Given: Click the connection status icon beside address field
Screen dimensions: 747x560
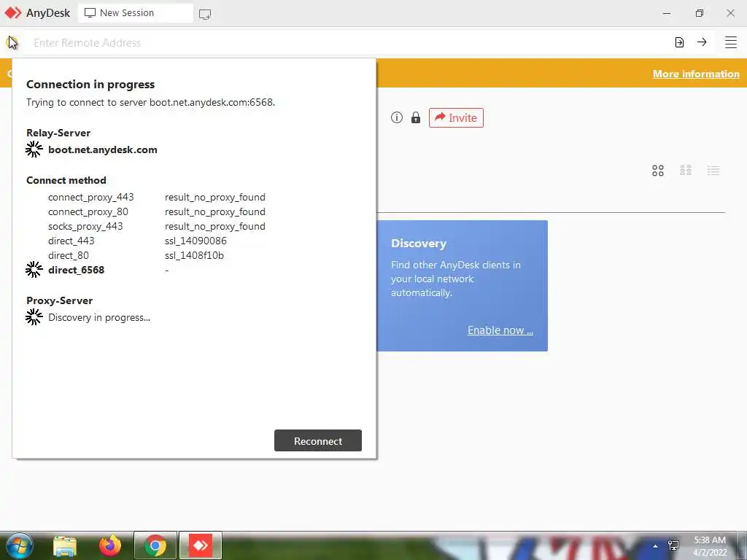Looking at the screenshot, I should tap(12, 42).
